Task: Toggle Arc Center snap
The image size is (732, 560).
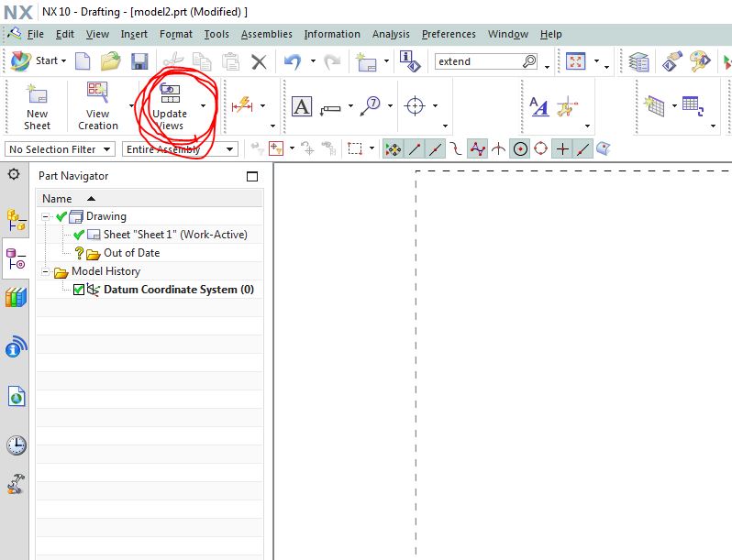Action: pos(520,149)
